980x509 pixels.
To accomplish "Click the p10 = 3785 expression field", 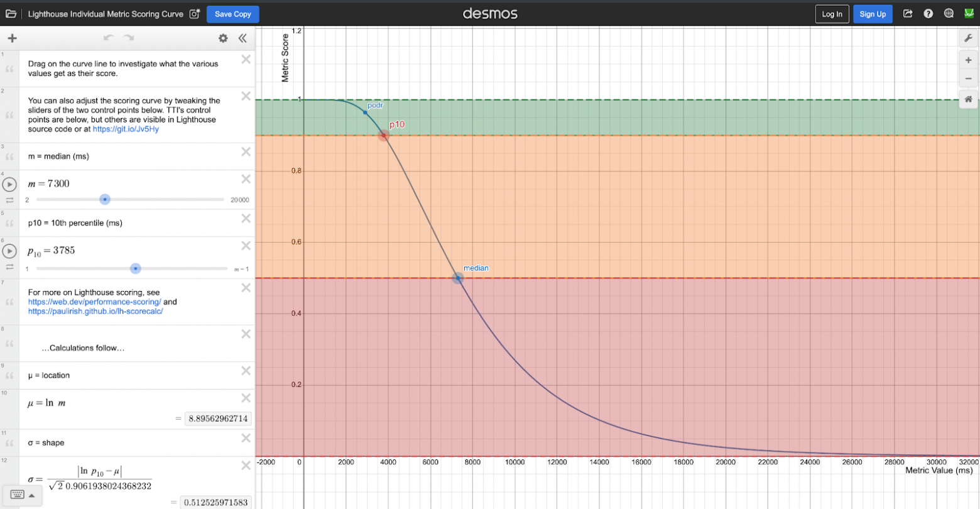I will [51, 251].
